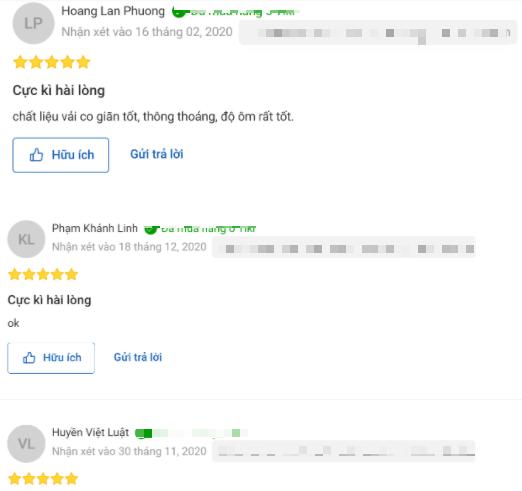This screenshot has width=522, height=491.
Task: Click thumbs-up icon in Hoang Lan Phuong's review
Action: click(x=36, y=155)
